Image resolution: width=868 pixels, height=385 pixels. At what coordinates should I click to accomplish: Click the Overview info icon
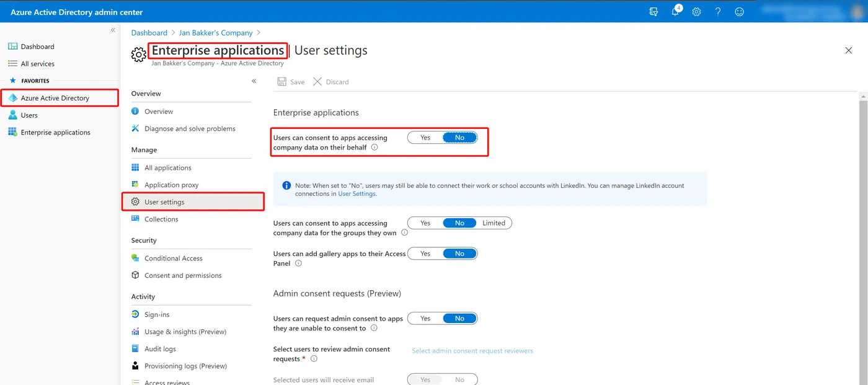pyautogui.click(x=135, y=112)
